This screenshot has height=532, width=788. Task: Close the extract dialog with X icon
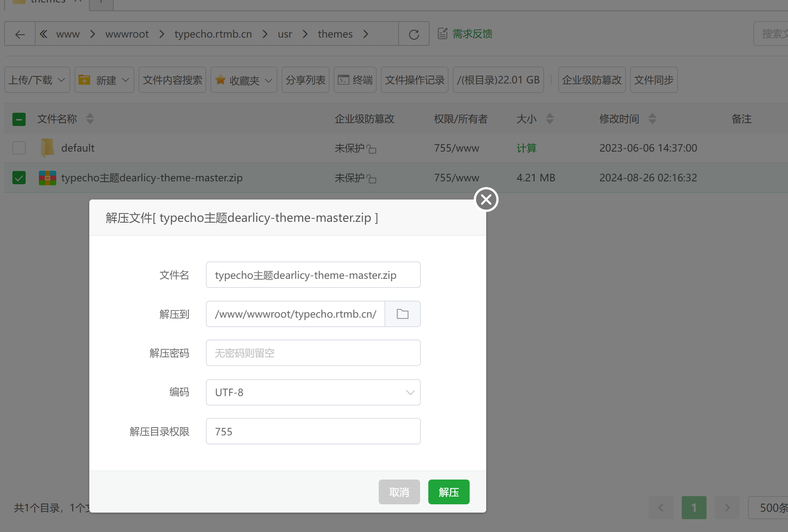486,199
